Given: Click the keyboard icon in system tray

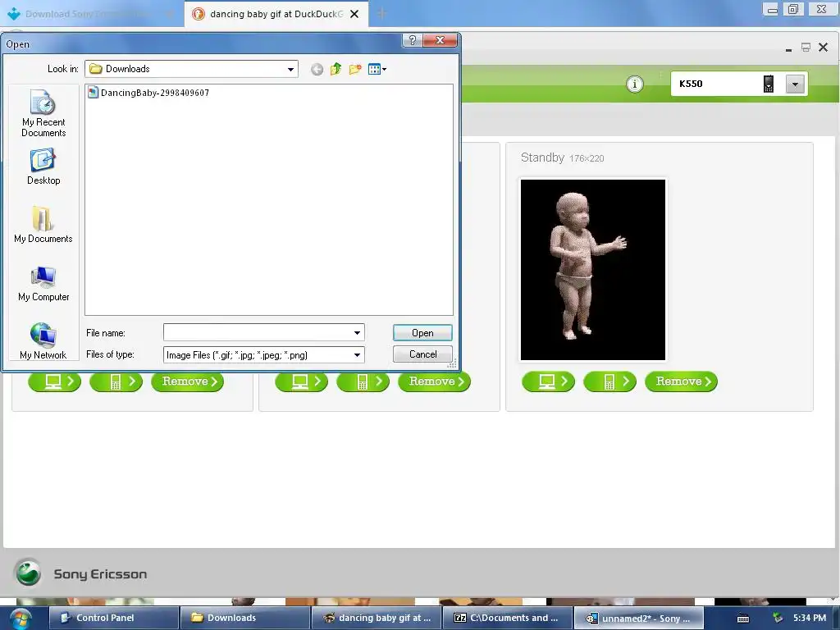Looking at the screenshot, I should coord(743,619).
